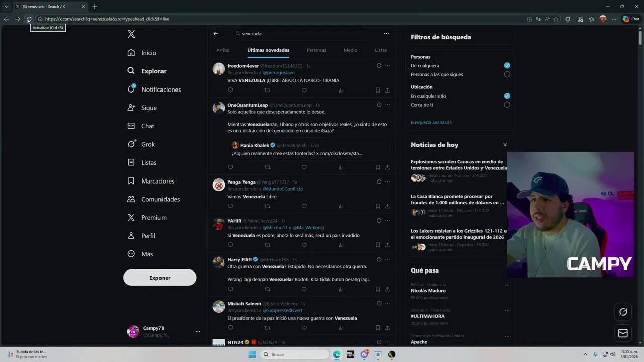Close the Noticias de hoy panel

[505, 145]
